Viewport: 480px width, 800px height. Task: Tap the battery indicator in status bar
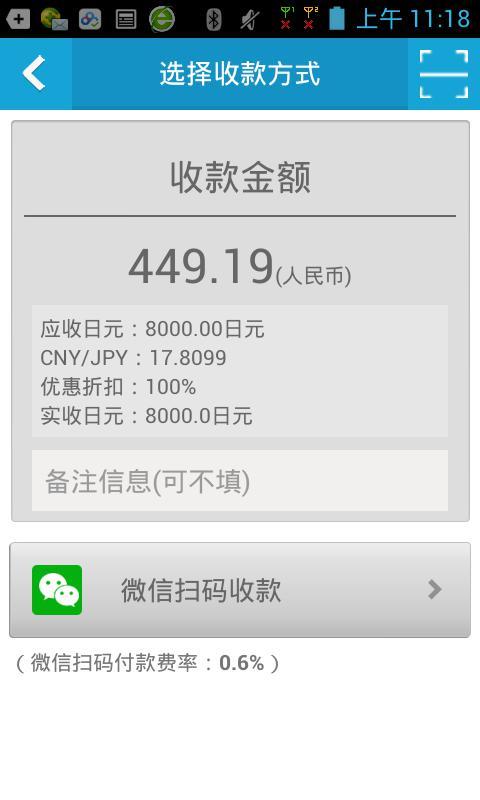pos(337,18)
